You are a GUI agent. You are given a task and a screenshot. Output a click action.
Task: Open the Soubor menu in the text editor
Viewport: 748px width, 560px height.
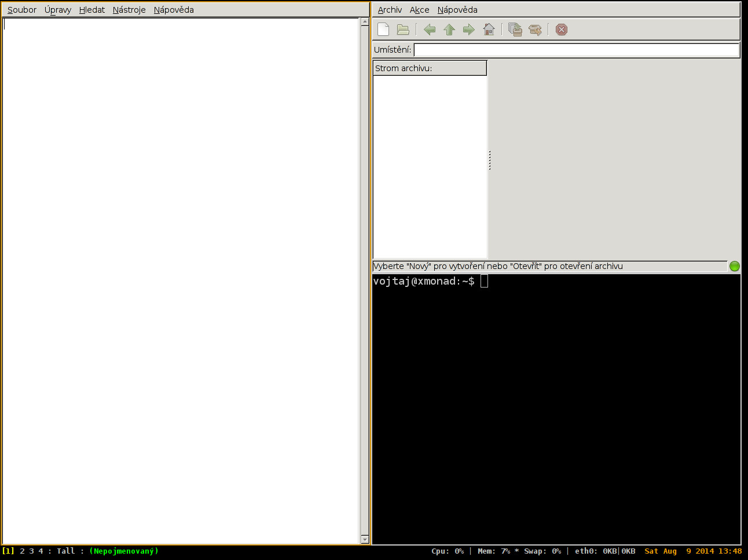coord(22,10)
